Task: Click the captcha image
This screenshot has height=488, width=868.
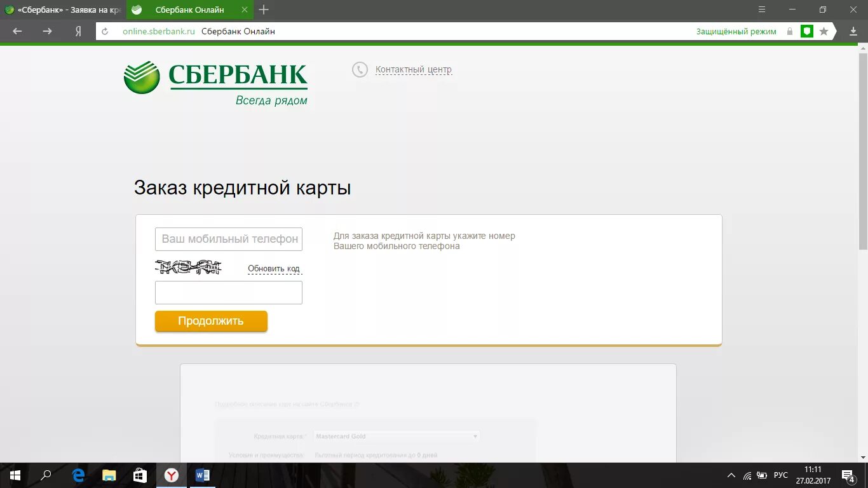Action: tap(189, 268)
